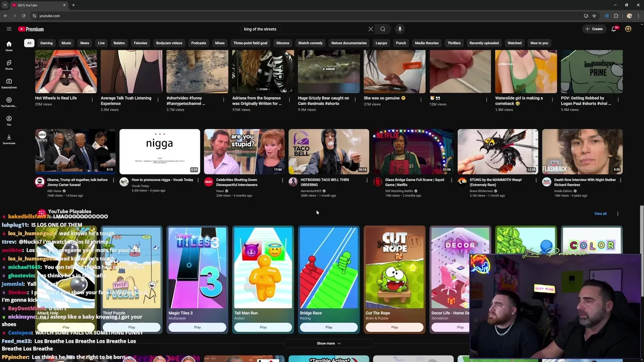Open the browser profile icon in the toolbar
644x362 pixels.
point(629,16)
